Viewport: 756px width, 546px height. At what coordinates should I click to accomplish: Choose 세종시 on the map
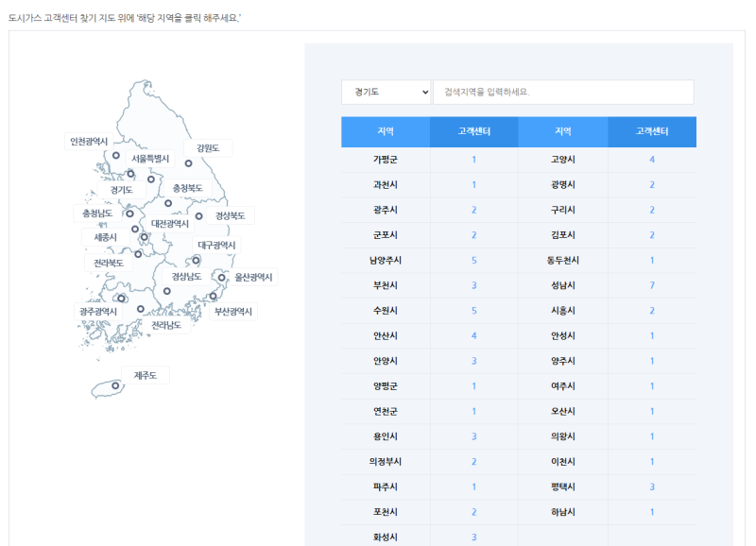tap(106, 237)
